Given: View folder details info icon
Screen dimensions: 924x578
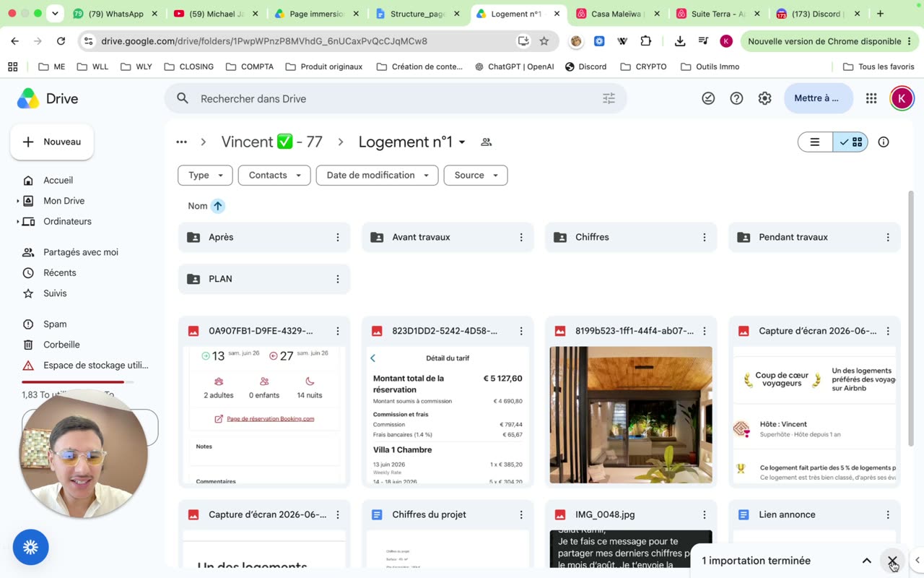Looking at the screenshot, I should coord(884,142).
